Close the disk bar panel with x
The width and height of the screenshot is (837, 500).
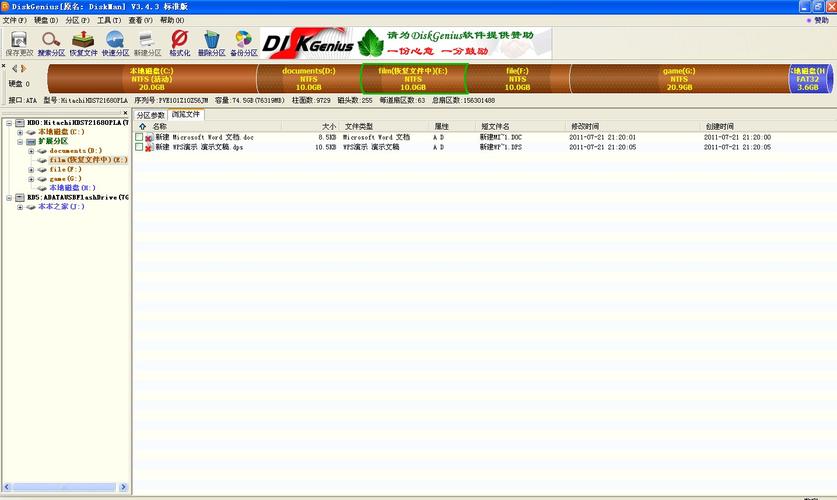tap(3, 66)
